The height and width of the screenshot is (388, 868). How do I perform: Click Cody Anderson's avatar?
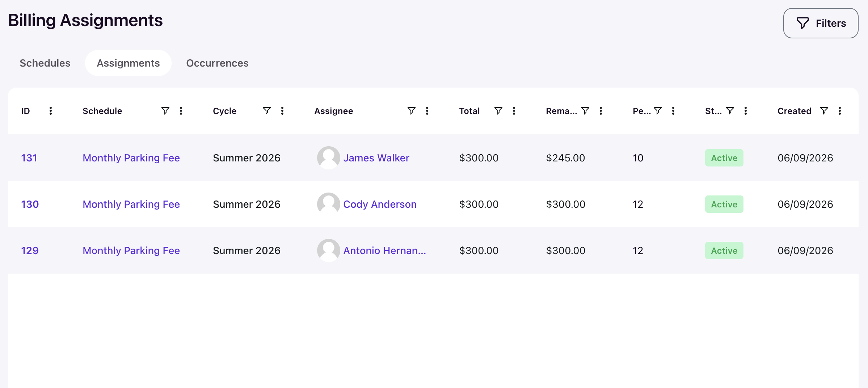328,204
